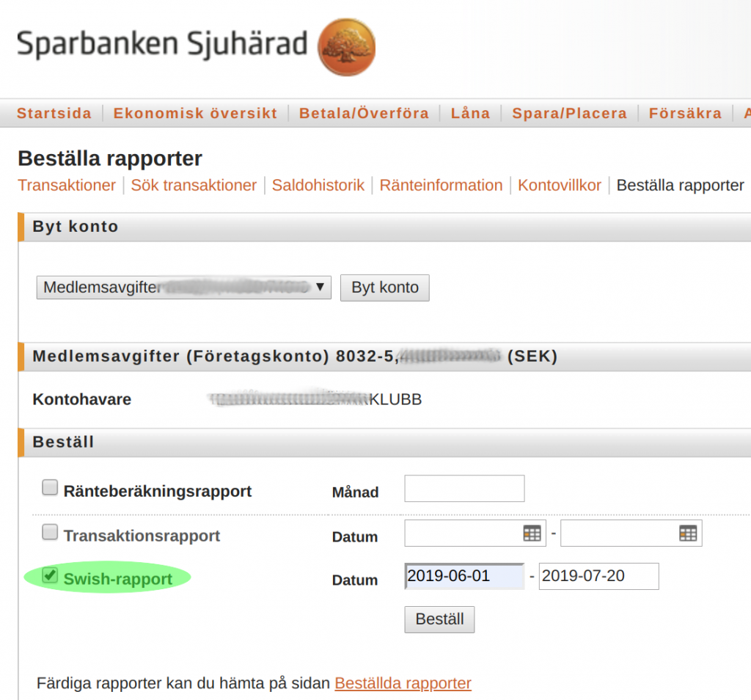Open calendar picker for Transaktionsrapport end date

pyautogui.click(x=688, y=533)
